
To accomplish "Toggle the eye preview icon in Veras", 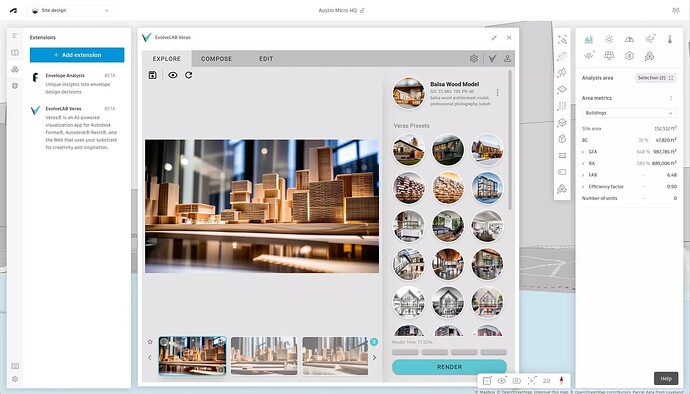I will [x=173, y=75].
